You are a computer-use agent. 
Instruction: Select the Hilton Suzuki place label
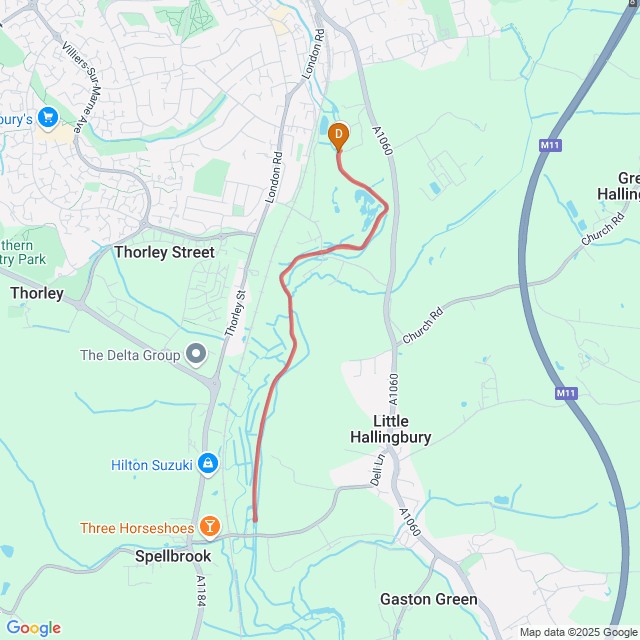click(x=151, y=465)
